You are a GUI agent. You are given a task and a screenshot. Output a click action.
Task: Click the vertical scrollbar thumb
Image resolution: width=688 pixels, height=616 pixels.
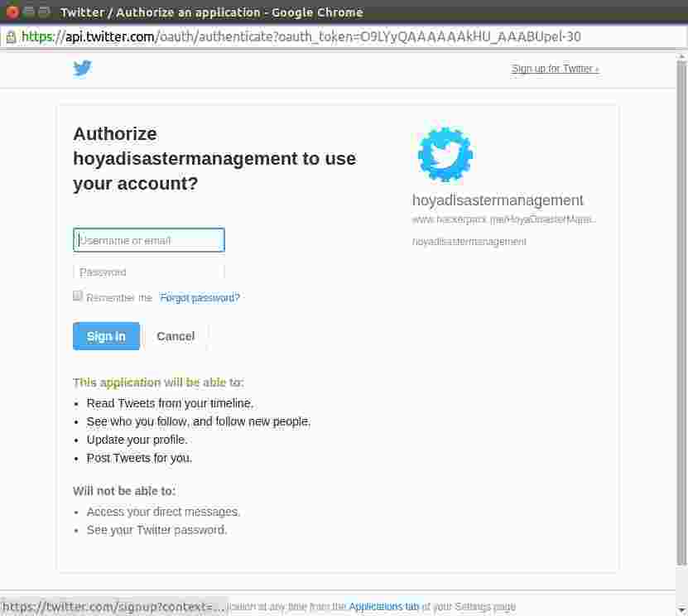click(681, 312)
